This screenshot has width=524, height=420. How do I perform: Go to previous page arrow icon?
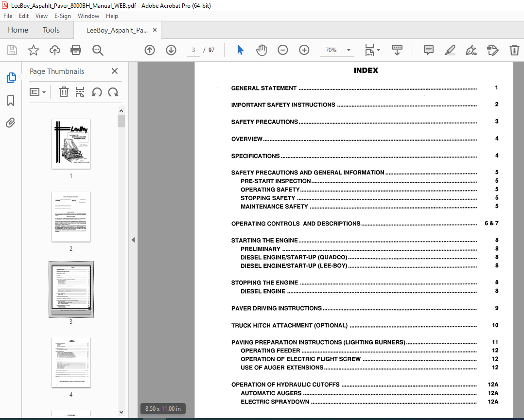pos(150,50)
